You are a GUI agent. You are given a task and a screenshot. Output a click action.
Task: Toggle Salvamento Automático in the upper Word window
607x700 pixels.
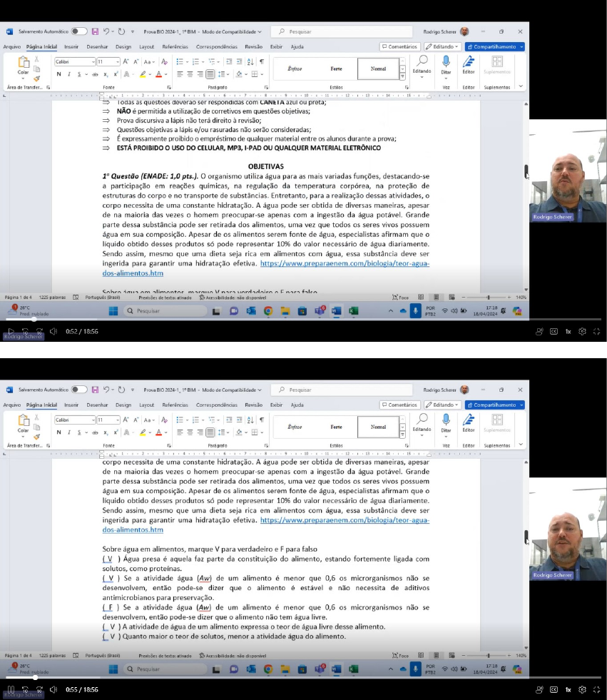point(78,31)
